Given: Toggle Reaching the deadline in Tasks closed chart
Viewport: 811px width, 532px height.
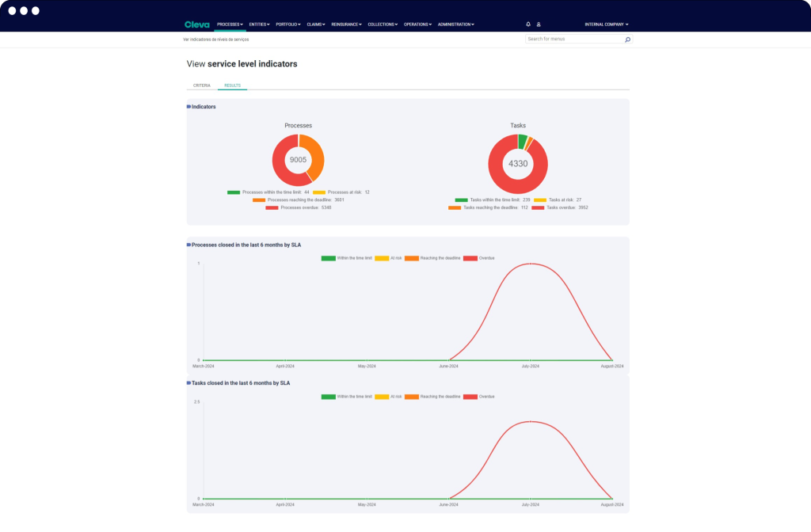Looking at the screenshot, I should tap(432, 397).
